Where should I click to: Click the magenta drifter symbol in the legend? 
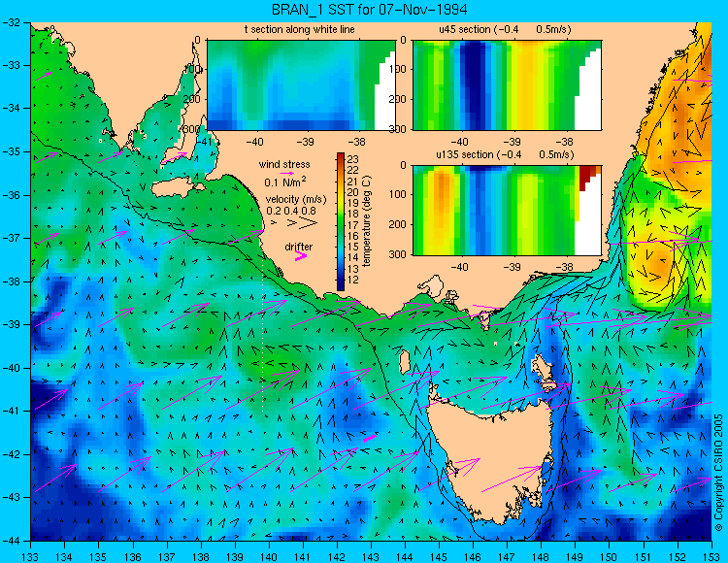[301, 255]
